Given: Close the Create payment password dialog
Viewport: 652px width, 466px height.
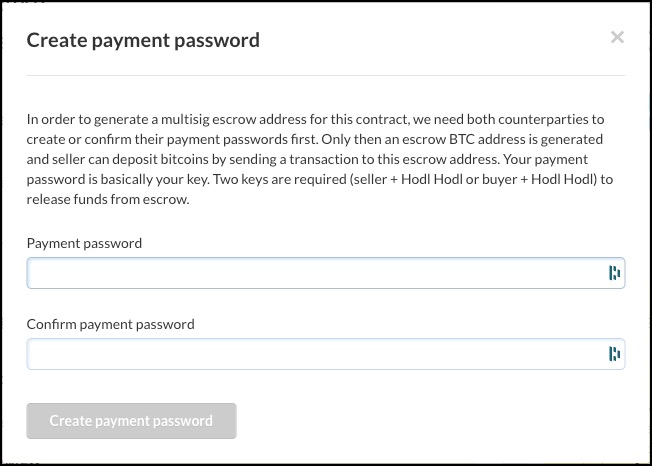Looking at the screenshot, I should coord(617,37).
